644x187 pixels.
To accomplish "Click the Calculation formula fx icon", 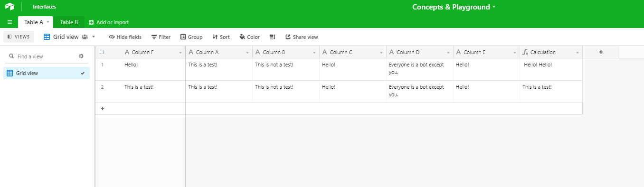I will 525,52.
